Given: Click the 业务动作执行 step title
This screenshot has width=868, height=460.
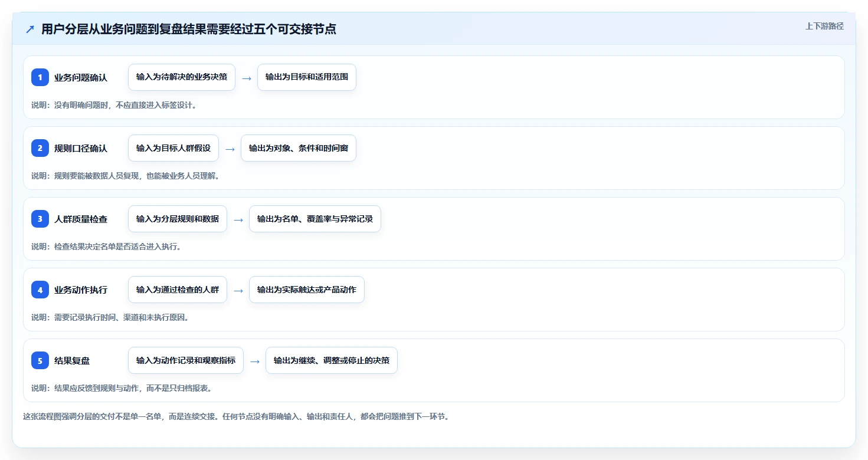Looking at the screenshot, I should [x=81, y=290].
